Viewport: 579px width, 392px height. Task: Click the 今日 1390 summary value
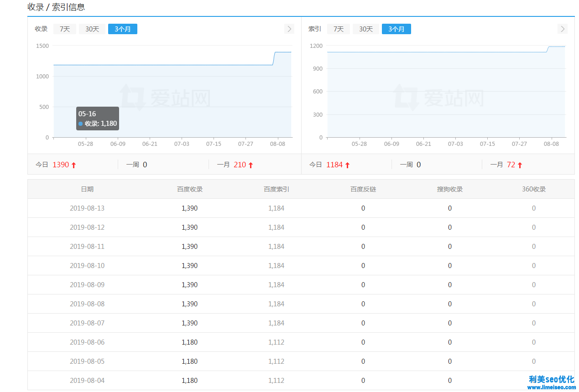coord(61,165)
